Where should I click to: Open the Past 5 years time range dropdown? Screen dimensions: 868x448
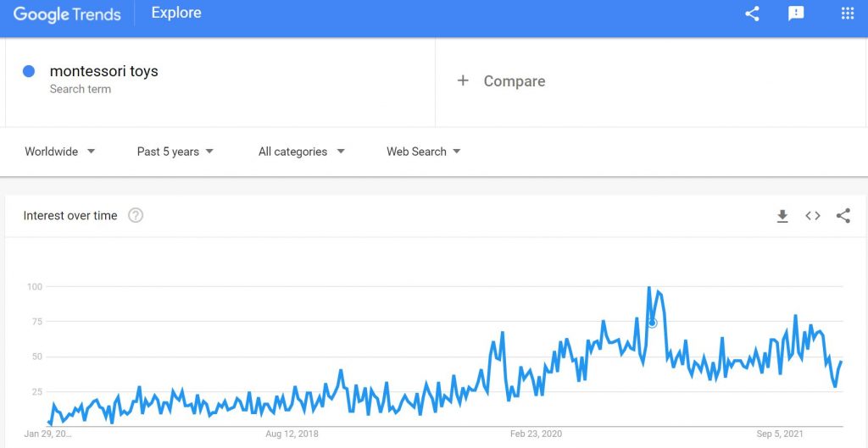tap(175, 152)
